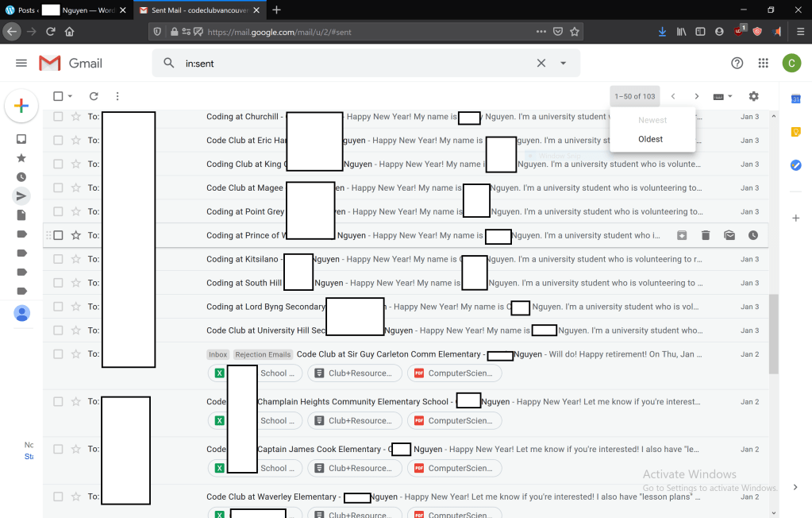Delete the hovered Prince of Wales email
The width and height of the screenshot is (812, 518).
705,235
